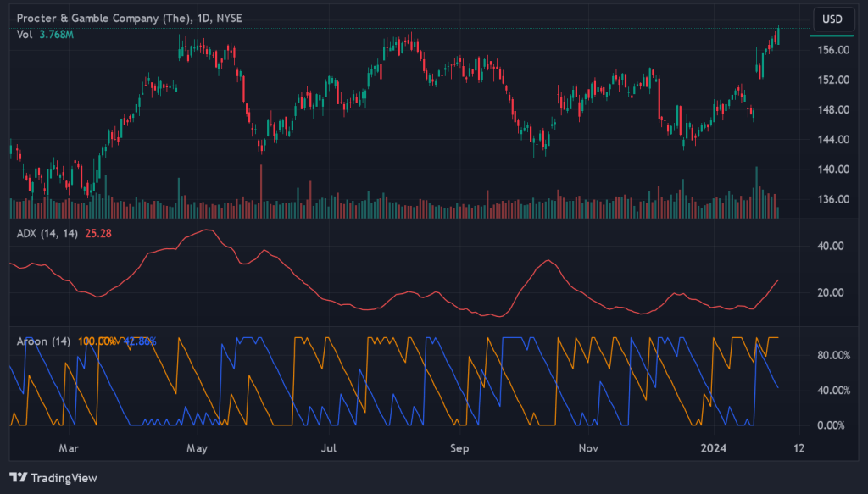Click the 156.00 price level label
The width and height of the screenshot is (868, 494).
coord(835,50)
